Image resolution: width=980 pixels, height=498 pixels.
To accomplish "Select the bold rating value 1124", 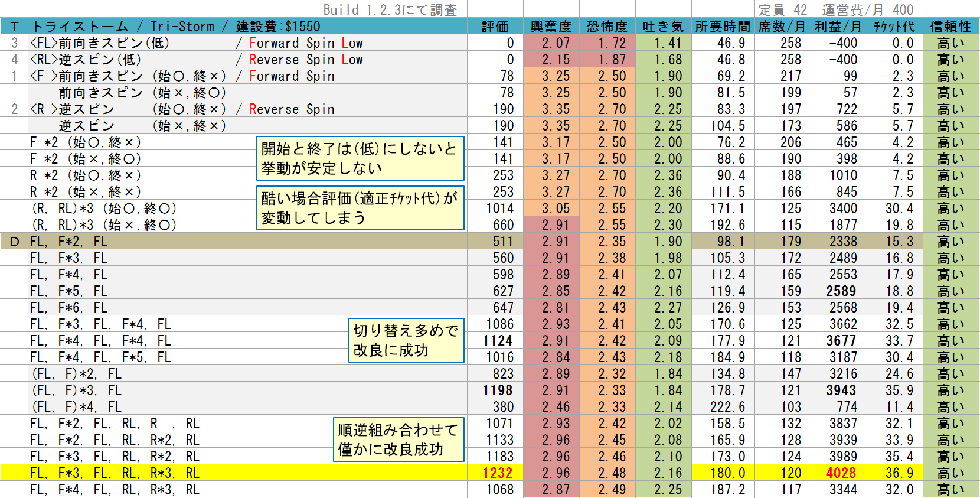I will pos(498,341).
